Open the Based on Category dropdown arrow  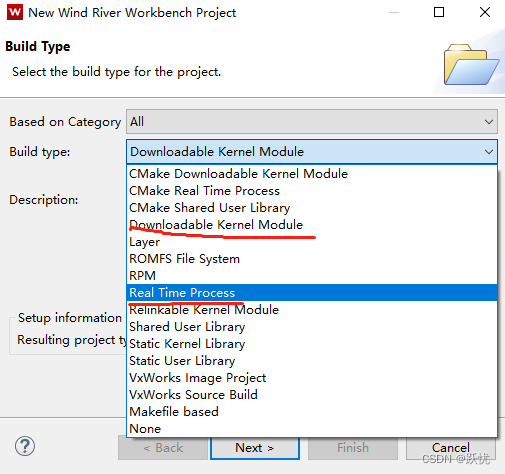click(489, 122)
